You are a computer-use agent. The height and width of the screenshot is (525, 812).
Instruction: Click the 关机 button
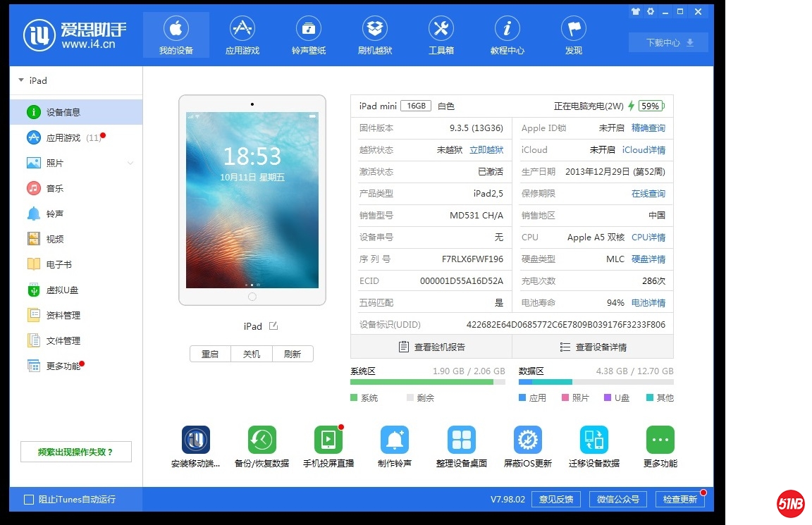[x=252, y=354]
